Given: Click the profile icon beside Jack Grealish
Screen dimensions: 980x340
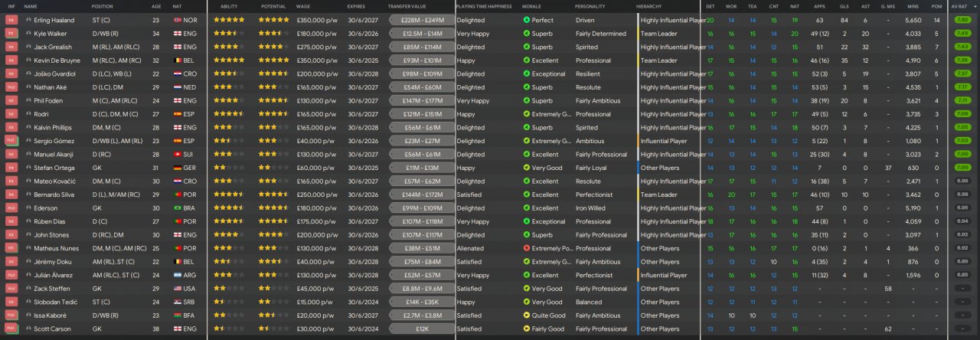Looking at the screenshot, I should click(x=28, y=47).
